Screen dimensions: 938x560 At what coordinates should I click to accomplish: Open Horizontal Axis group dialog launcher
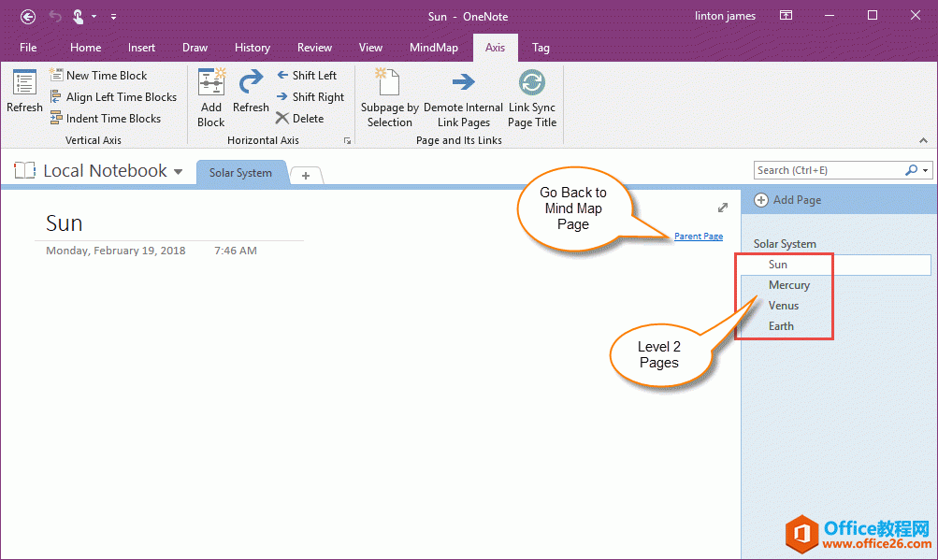pyautogui.click(x=347, y=141)
